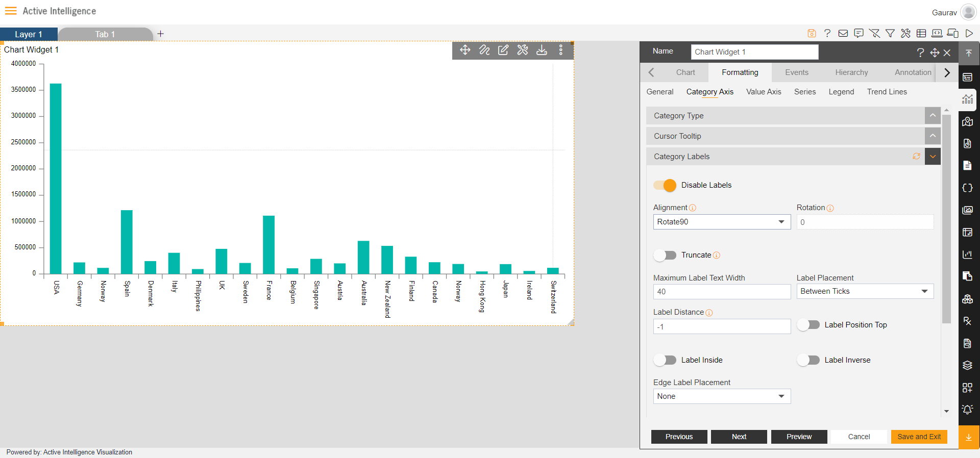The height and width of the screenshot is (458, 980).
Task: Open the Value Axis sub-tab
Action: pos(764,92)
